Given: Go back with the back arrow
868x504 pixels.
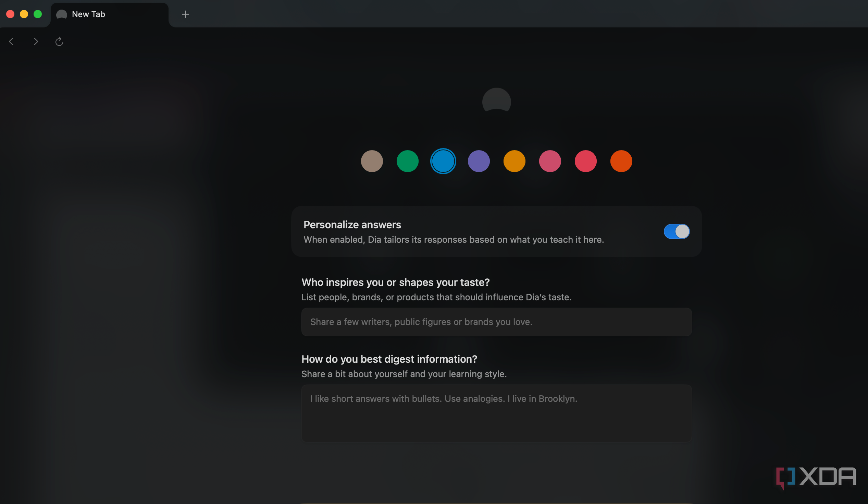Looking at the screenshot, I should coord(11,42).
